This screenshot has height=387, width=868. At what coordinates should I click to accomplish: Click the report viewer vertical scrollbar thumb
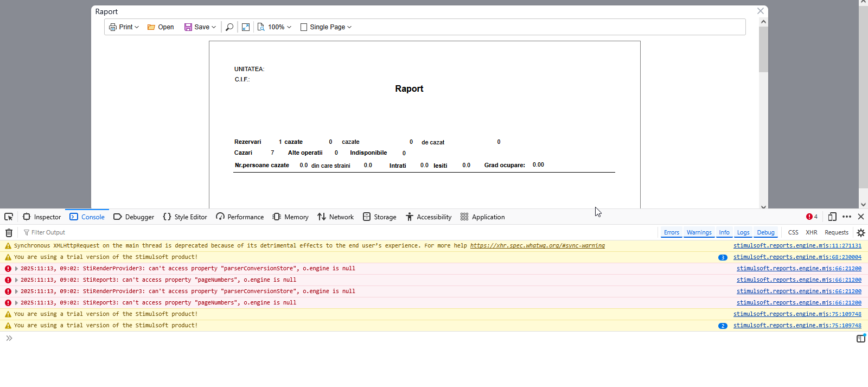(x=763, y=49)
